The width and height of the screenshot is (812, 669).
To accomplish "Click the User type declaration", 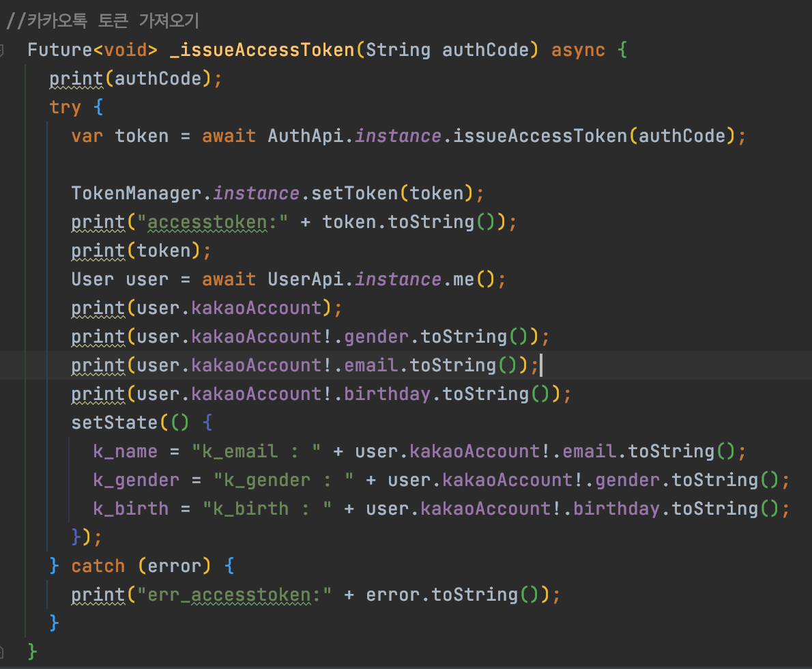I will tap(92, 279).
